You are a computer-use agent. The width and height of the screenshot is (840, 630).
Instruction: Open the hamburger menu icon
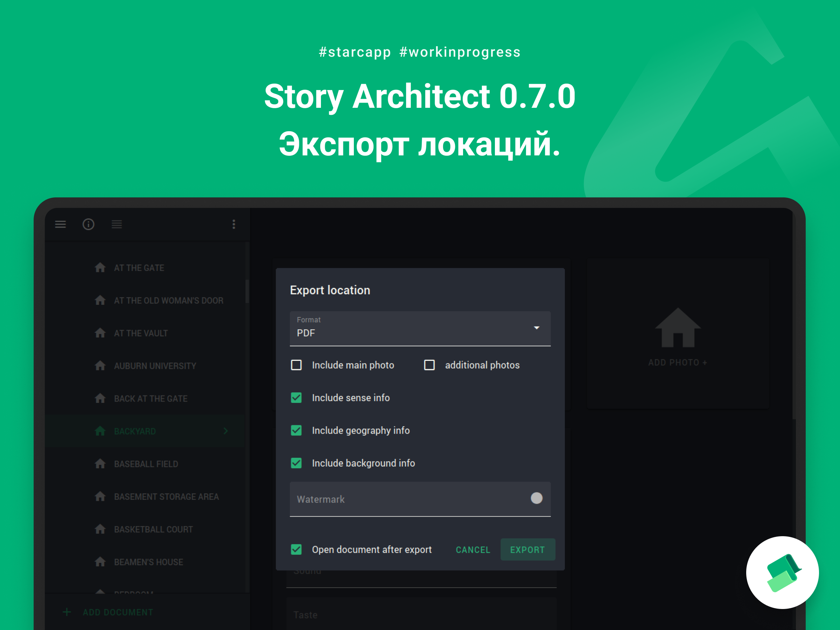[x=61, y=224]
